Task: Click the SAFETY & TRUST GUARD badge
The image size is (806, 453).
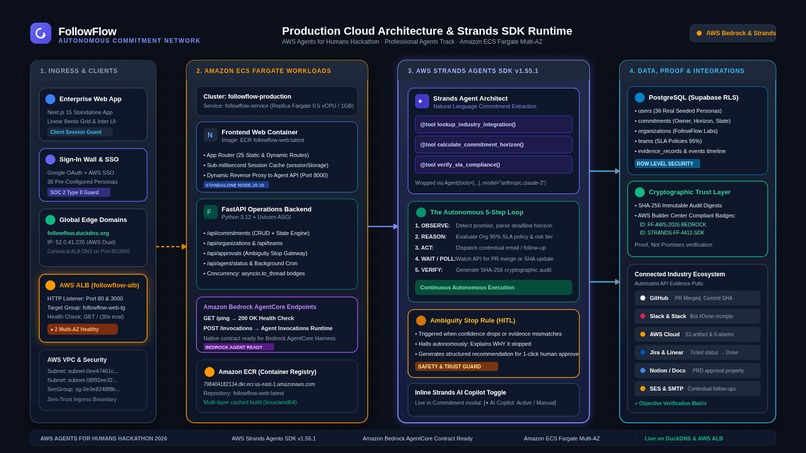Action: pos(456,367)
